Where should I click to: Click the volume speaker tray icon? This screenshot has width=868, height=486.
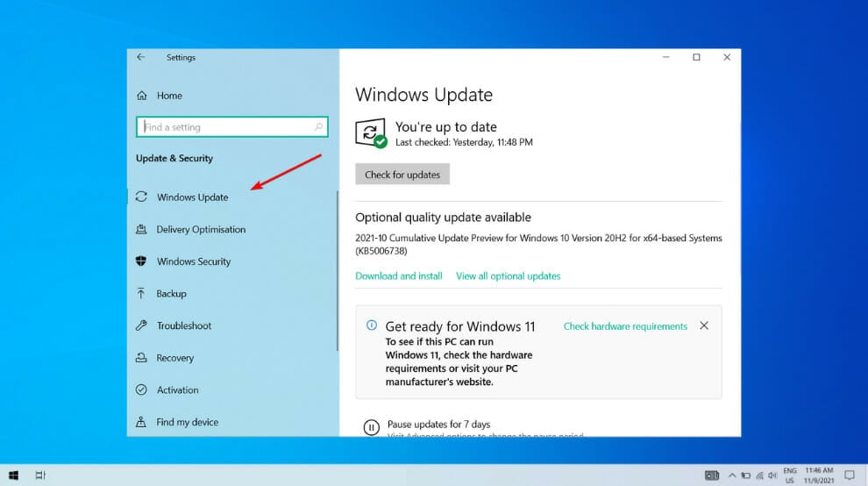click(x=772, y=475)
